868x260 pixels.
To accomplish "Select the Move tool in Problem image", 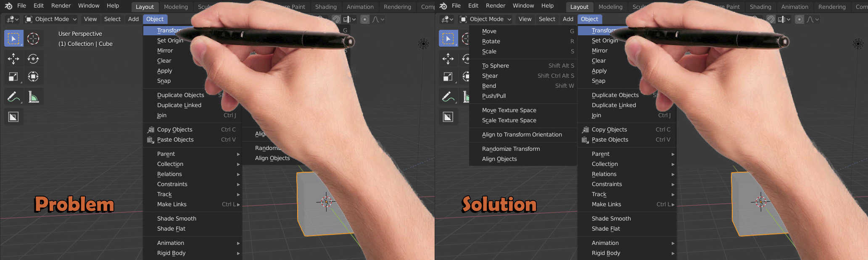I will (13, 58).
